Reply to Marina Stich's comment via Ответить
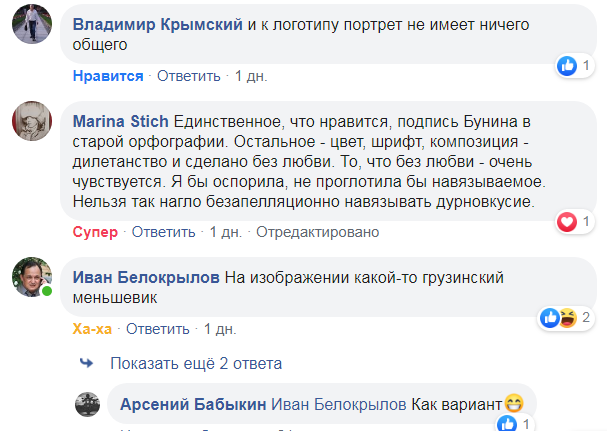607x431 pixels. coord(163,232)
